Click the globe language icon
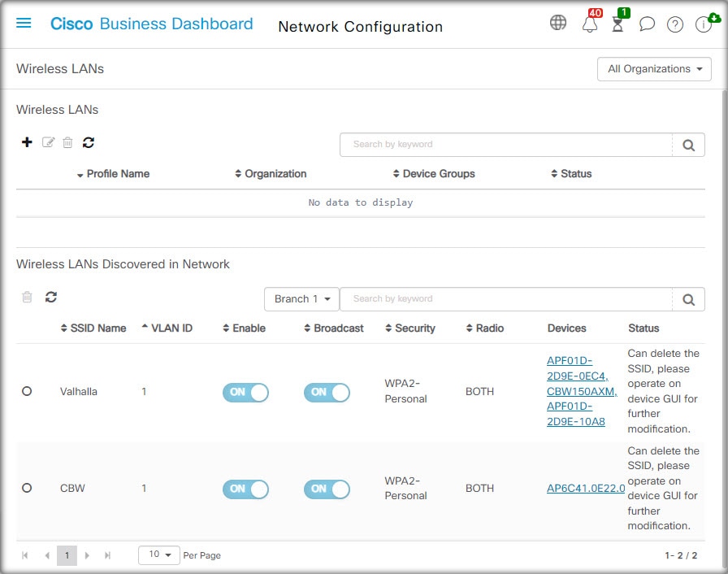728x574 pixels. pyautogui.click(x=558, y=23)
